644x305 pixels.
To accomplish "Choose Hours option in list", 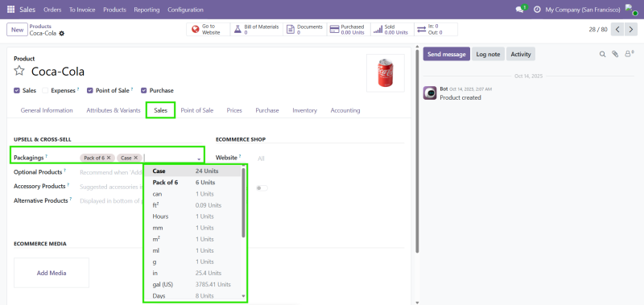I will [192, 216].
